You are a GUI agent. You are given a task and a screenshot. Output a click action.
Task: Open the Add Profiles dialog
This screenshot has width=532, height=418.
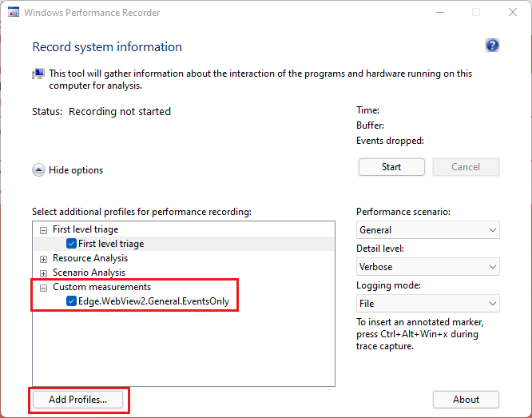tap(77, 400)
